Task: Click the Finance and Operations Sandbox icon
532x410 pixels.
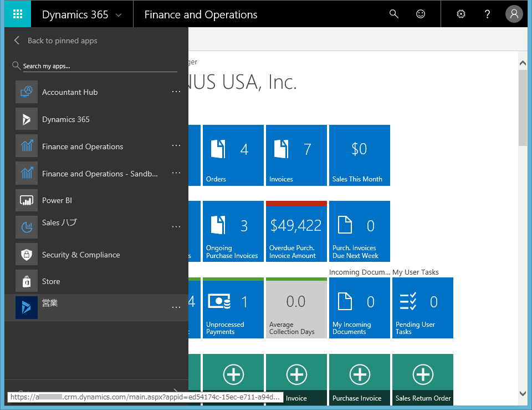Action: (27, 173)
